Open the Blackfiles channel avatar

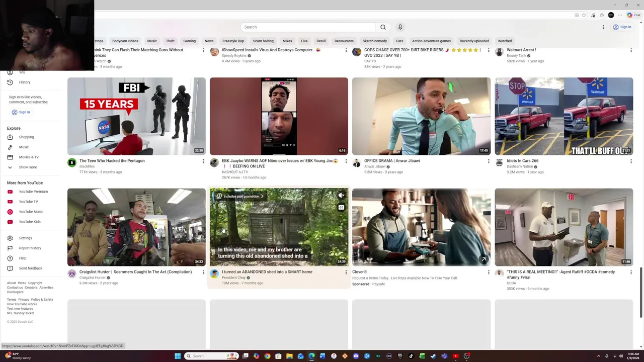(x=72, y=162)
